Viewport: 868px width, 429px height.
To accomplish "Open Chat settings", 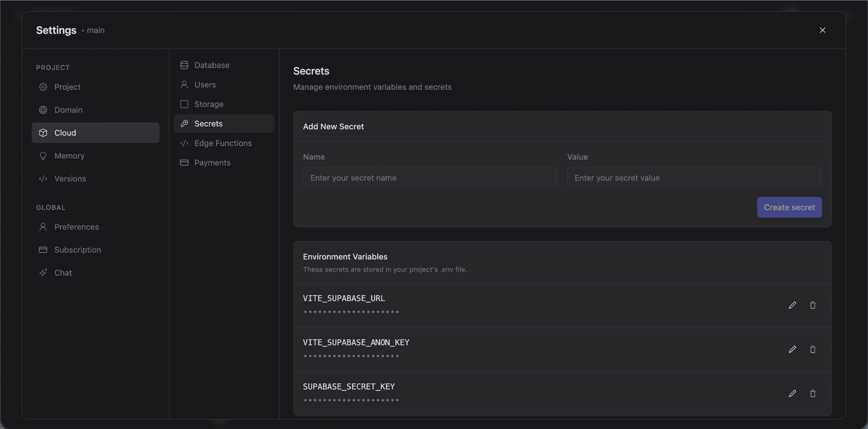I will tap(96, 273).
